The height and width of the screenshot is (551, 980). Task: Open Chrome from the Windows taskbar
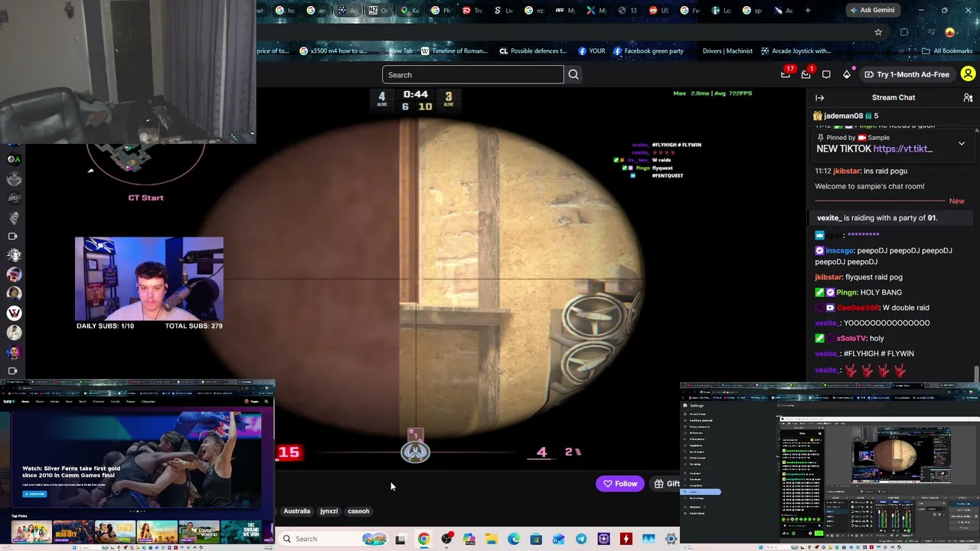coord(423,539)
